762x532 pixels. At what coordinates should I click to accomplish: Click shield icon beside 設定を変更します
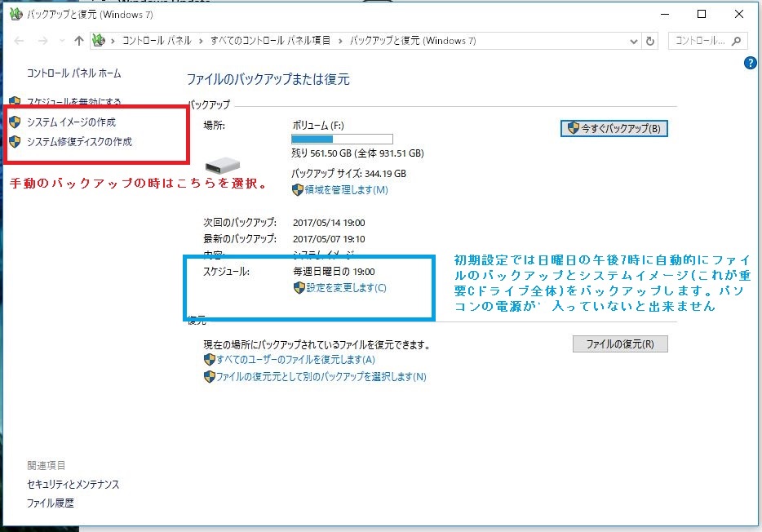(x=299, y=287)
